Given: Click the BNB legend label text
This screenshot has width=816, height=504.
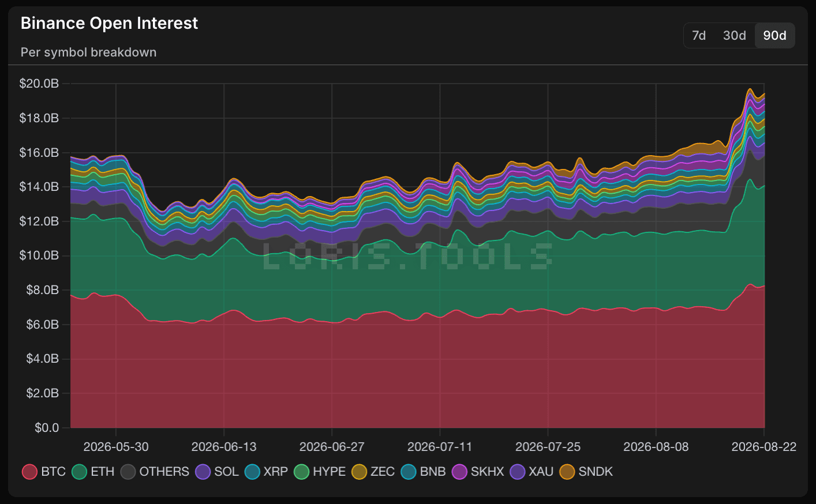Looking at the screenshot, I should pos(433,472).
